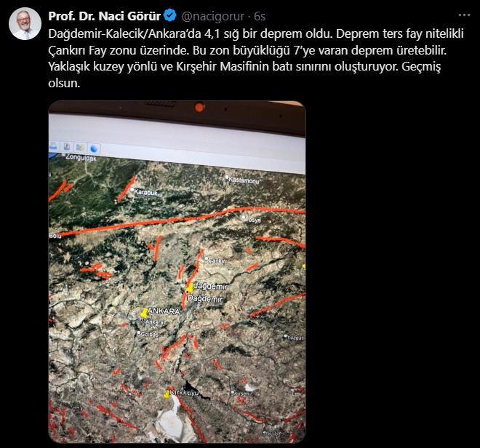This screenshot has height=448, width=480.
Task: Click the Tosya place marker
Action: click(x=244, y=218)
